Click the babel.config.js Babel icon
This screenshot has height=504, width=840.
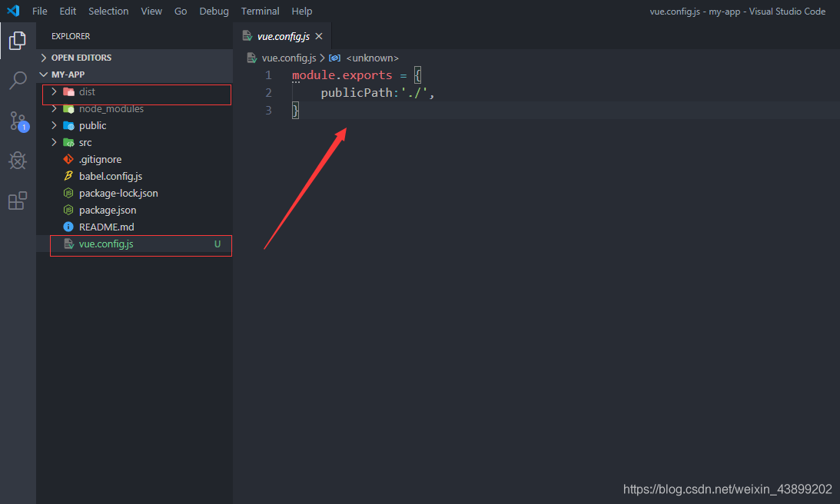(68, 176)
